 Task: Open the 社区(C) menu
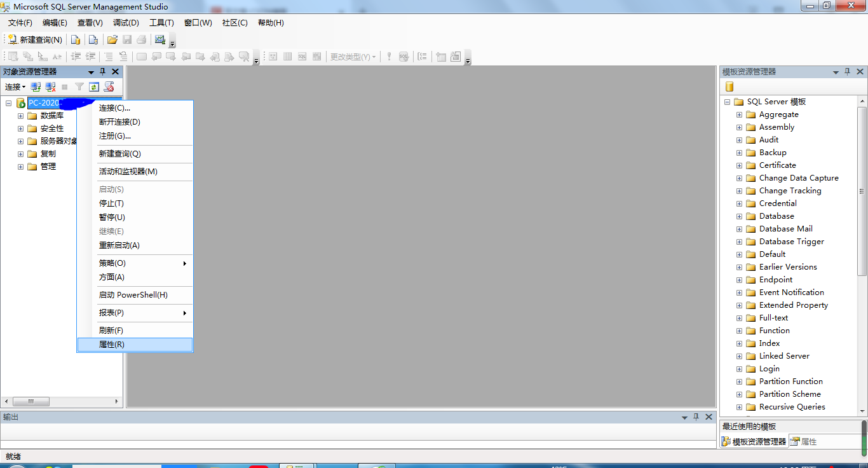[x=235, y=23]
